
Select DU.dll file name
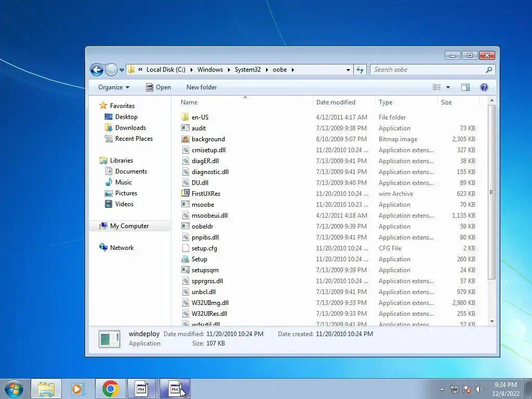tap(200, 182)
